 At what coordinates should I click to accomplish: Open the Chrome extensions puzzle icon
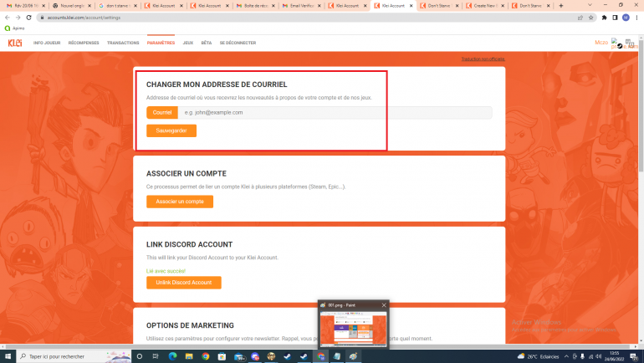coord(604,17)
